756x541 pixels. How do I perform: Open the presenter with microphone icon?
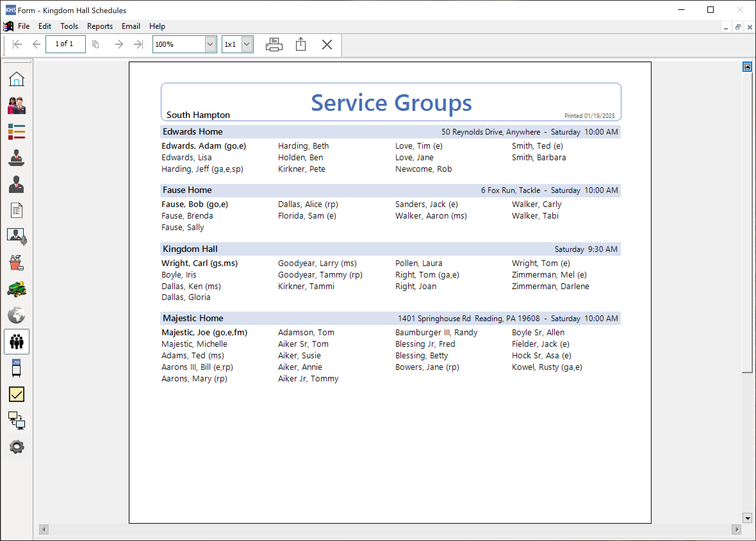(17, 237)
